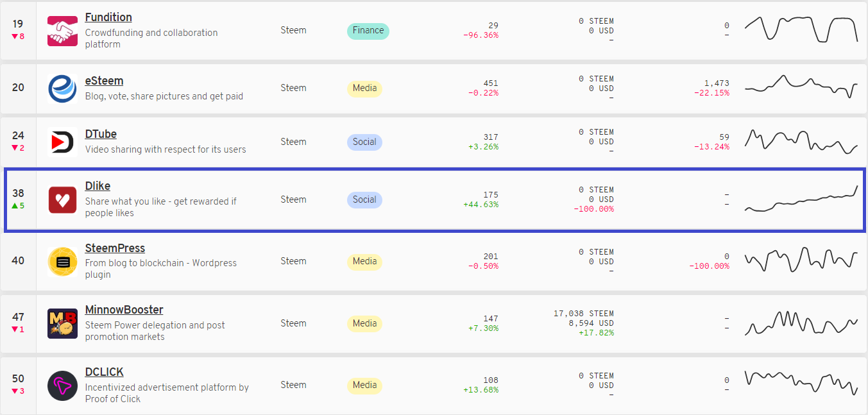Open the Dlike title link
The width and height of the screenshot is (868, 415).
point(98,186)
